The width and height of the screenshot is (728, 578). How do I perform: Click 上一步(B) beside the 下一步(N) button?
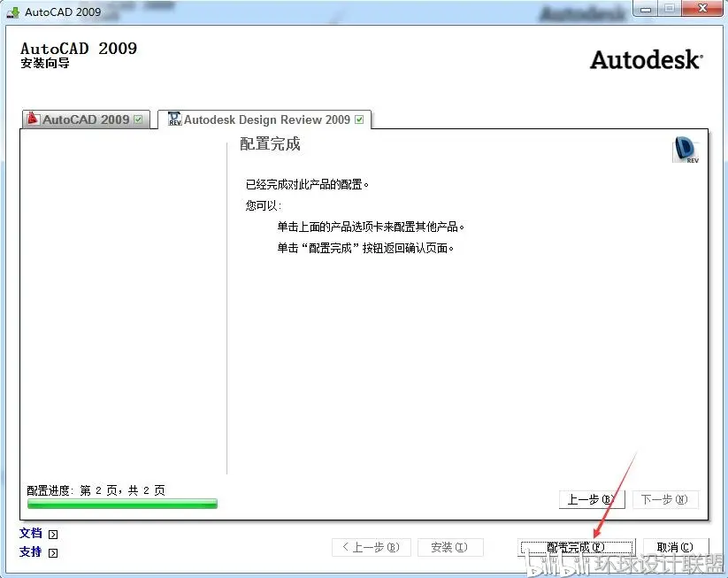(592, 499)
